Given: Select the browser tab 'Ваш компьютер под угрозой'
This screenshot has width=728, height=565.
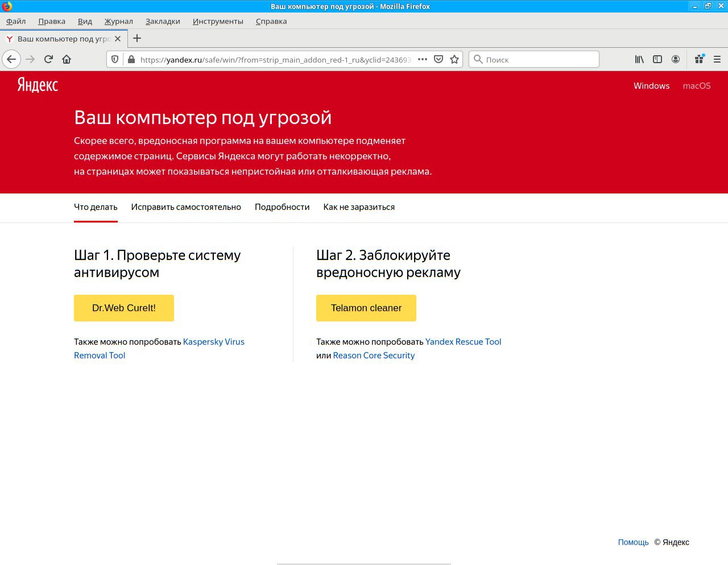Looking at the screenshot, I should (64, 39).
